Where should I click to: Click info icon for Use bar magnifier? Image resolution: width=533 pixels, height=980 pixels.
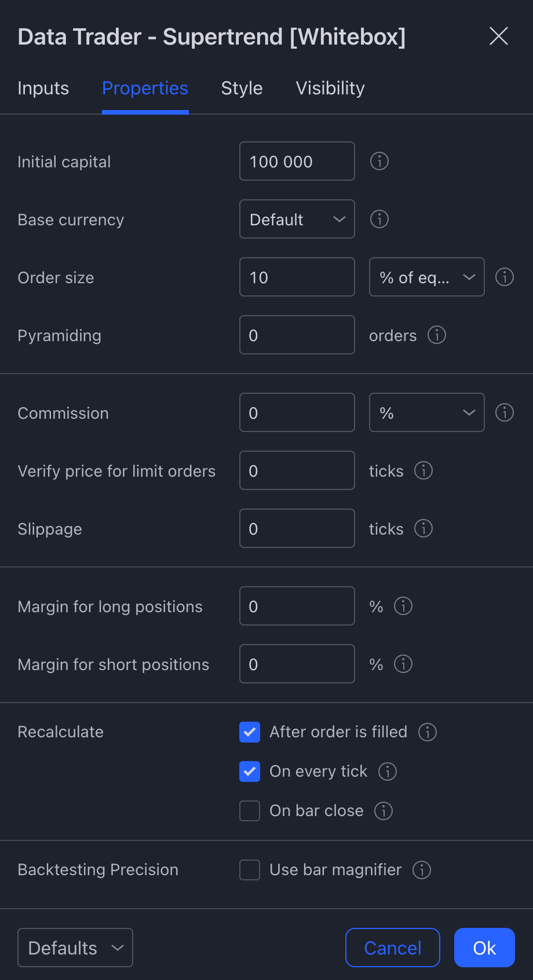[422, 870]
